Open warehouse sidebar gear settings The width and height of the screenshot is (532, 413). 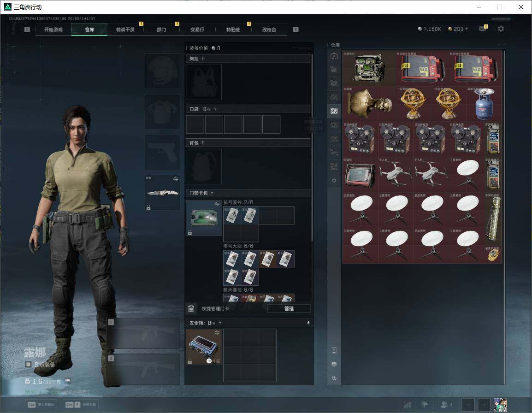pyautogui.click(x=334, y=181)
